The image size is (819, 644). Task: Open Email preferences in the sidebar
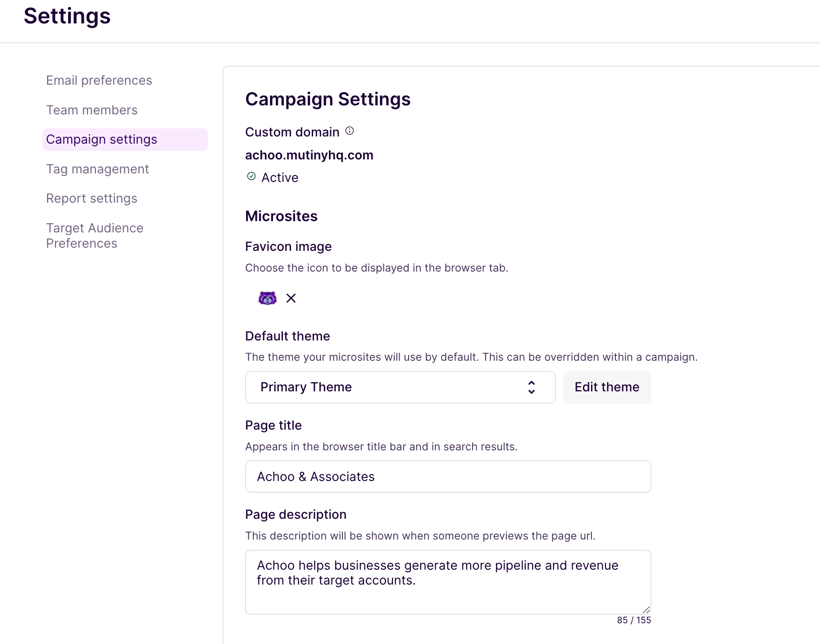(99, 81)
